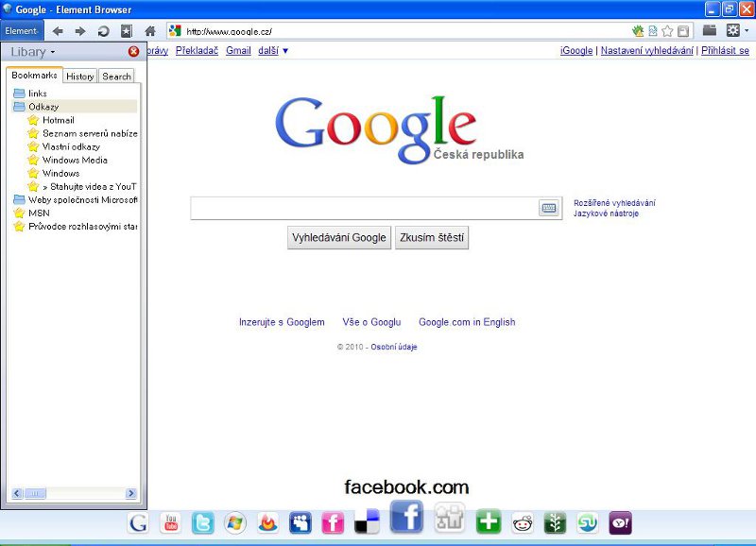Click the green icon in the address bar

click(x=638, y=31)
